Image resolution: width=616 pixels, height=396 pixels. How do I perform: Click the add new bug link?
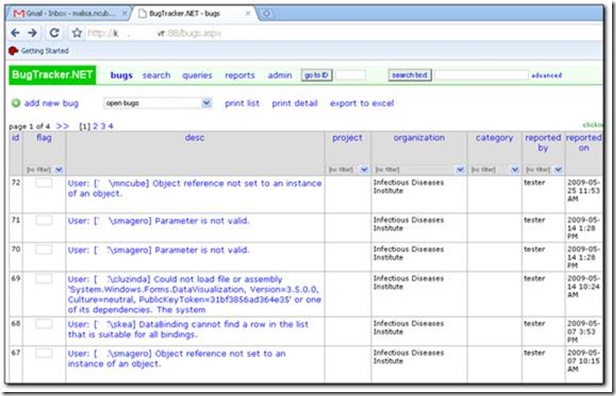coord(51,103)
